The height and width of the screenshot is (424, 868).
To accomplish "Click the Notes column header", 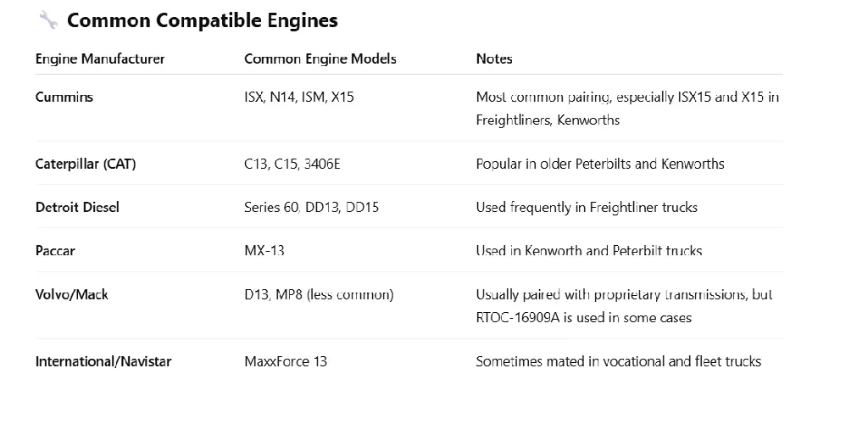I will (x=494, y=59).
